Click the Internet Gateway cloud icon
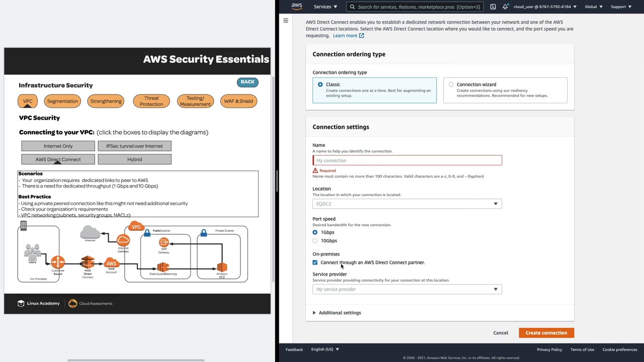Viewport: 644px width, 362px height. [x=123, y=240]
